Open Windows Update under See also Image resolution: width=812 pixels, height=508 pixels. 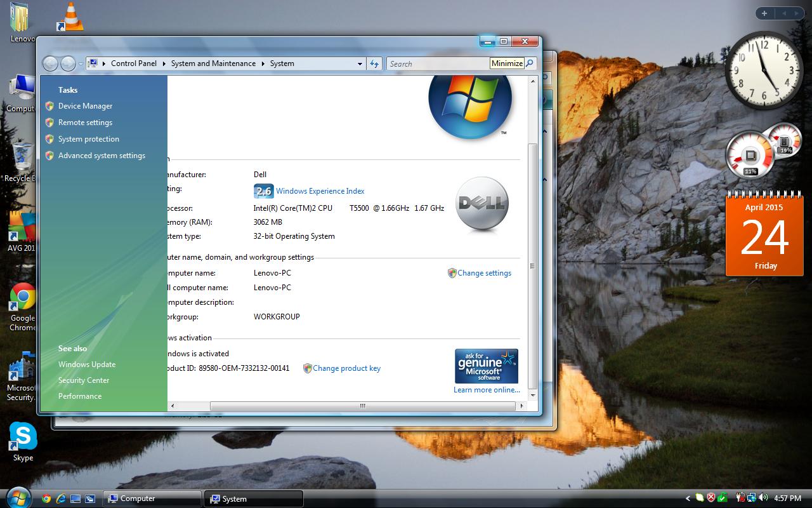click(87, 364)
